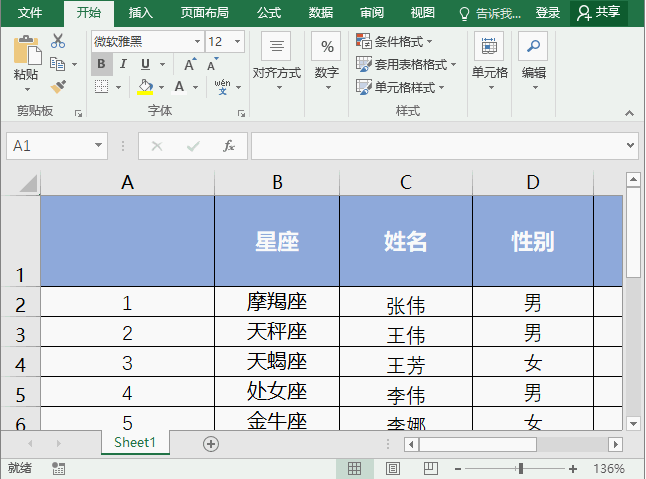Click the Copy icon

57,64
